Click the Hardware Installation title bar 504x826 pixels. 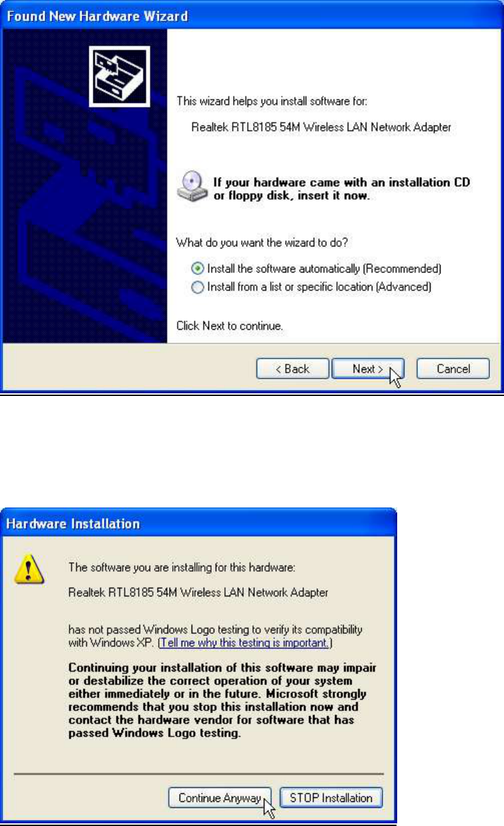[200, 524]
